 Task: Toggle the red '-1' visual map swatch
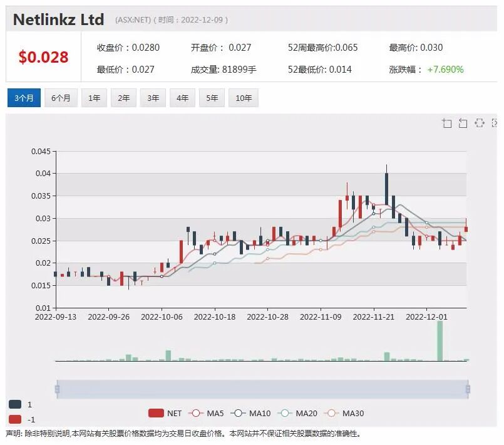(15, 419)
